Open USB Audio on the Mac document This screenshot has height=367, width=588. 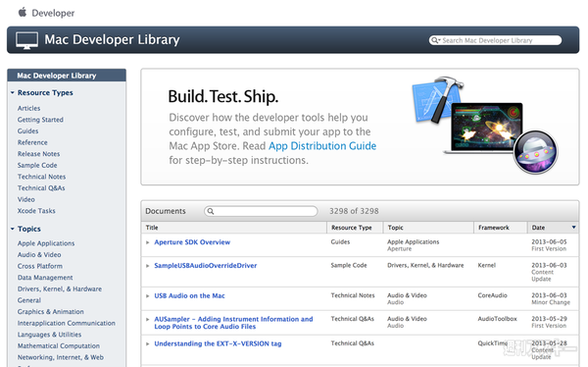click(x=189, y=295)
